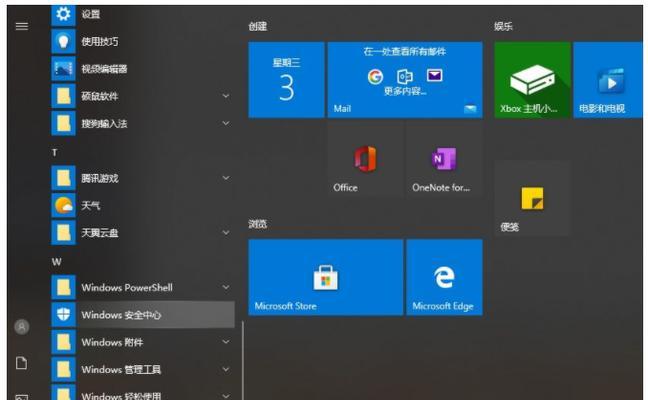This screenshot has width=648, height=400.
Task: Click the 腾讯游戏 folder icon
Action: point(63,178)
